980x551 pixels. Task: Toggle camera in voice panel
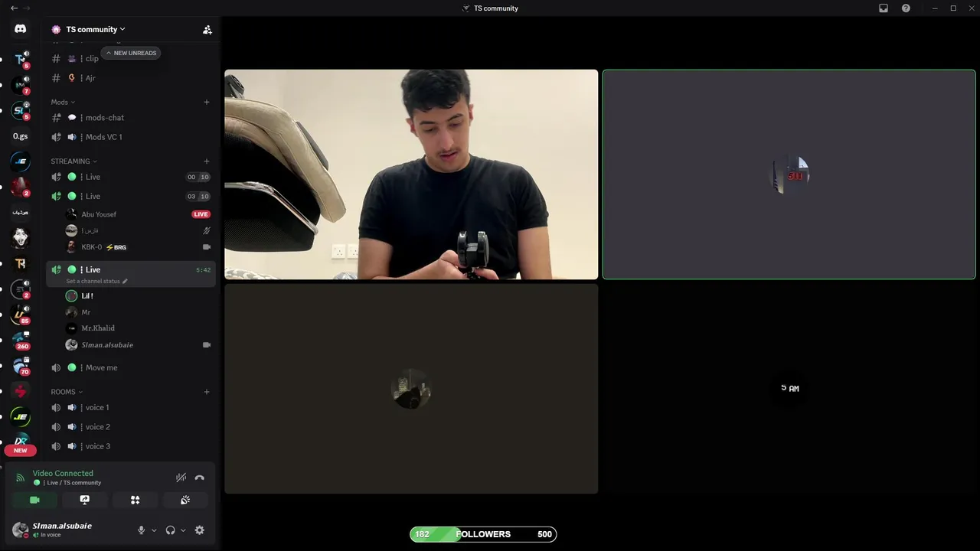(34, 500)
